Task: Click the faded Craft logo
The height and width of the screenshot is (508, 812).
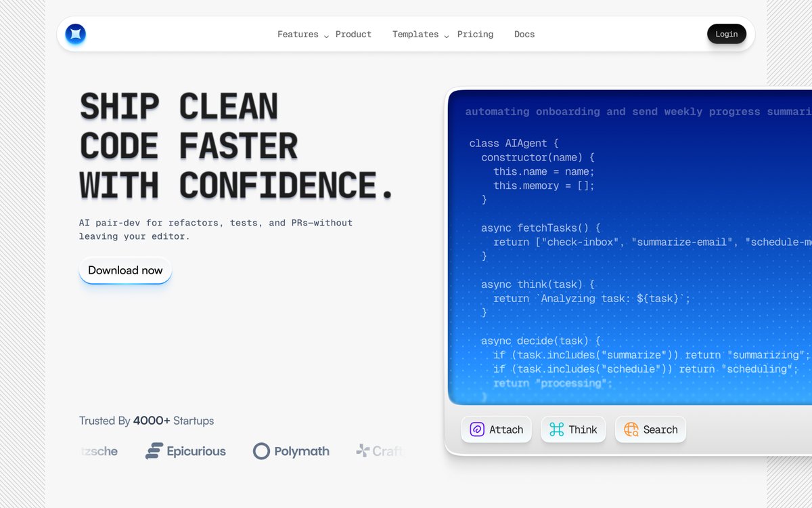Action: tap(380, 451)
